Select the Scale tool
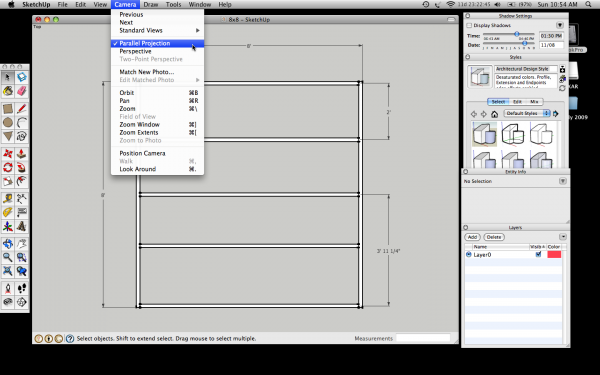This screenshot has width=600, height=375. tap(8, 181)
